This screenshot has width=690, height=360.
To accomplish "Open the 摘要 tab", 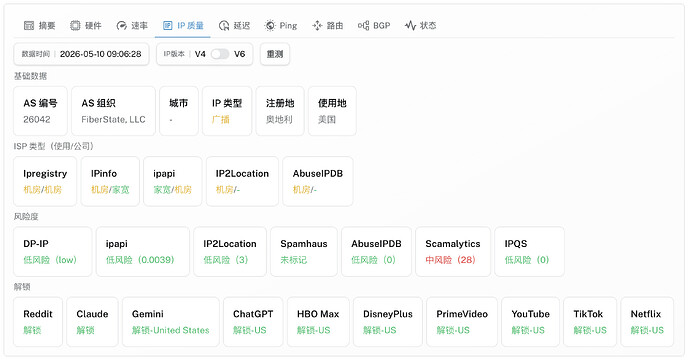I will (40, 26).
